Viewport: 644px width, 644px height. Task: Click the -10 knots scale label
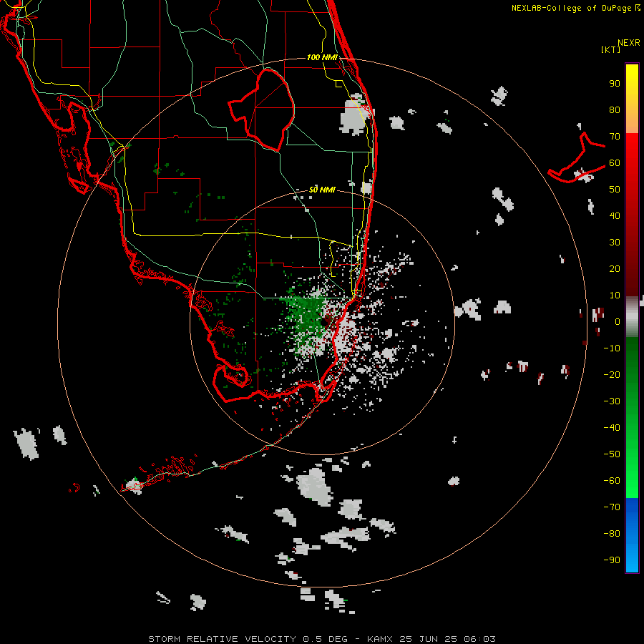(x=612, y=348)
